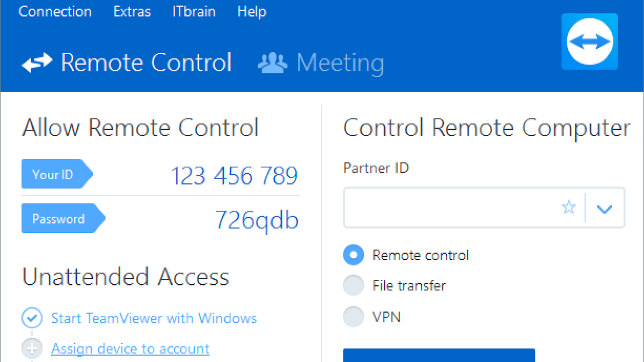The height and width of the screenshot is (362, 644).
Task: Open the Extras menu
Action: pos(132,12)
